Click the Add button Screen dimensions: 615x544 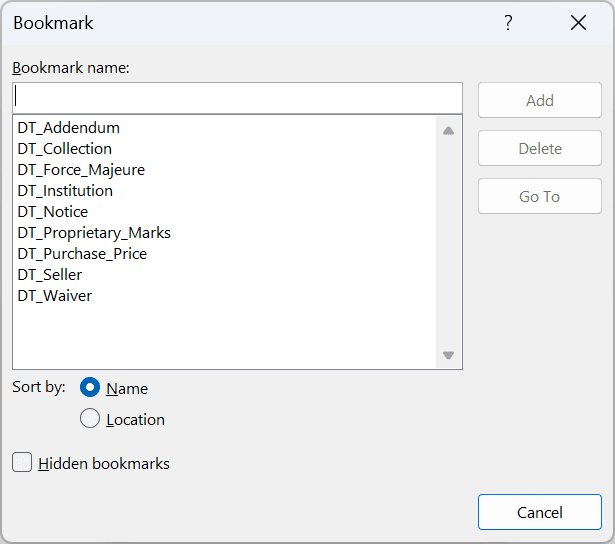click(539, 100)
